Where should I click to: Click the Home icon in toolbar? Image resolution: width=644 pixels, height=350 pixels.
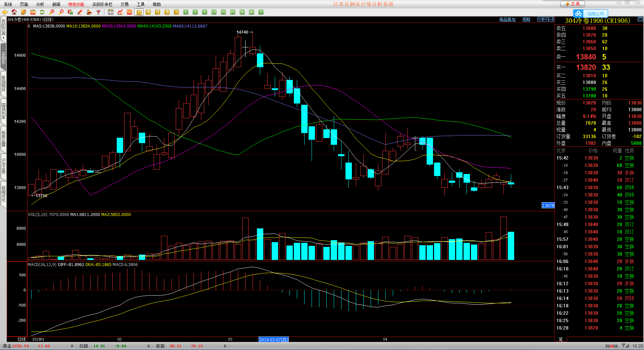coord(14,12)
